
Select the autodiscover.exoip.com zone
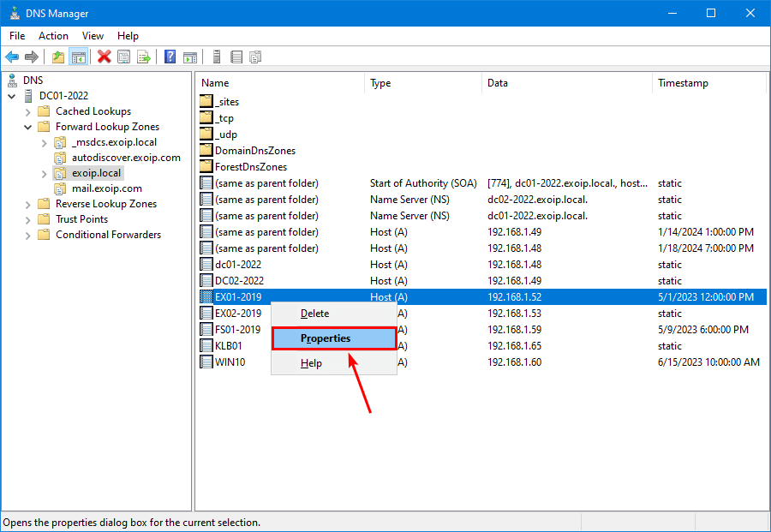pos(127,158)
